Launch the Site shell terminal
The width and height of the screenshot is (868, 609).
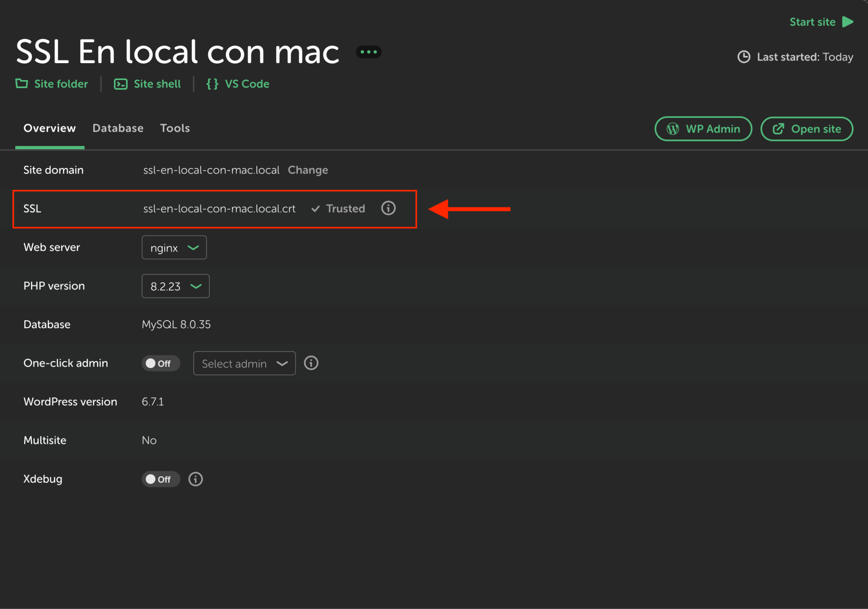pyautogui.click(x=147, y=83)
